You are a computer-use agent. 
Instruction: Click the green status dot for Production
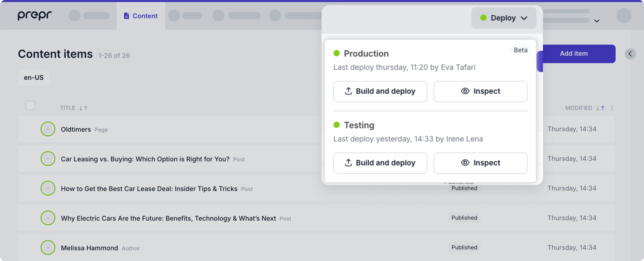[336, 53]
